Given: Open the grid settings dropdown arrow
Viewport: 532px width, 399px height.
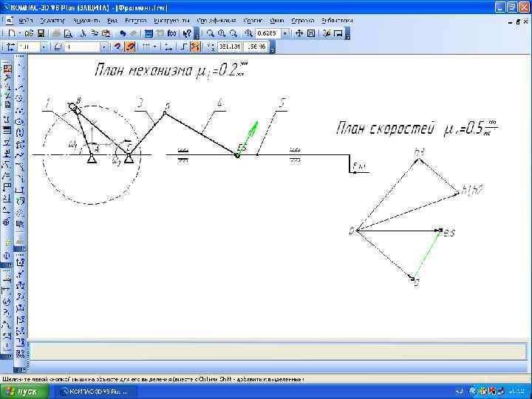Looking at the screenshot, I should (x=154, y=47).
